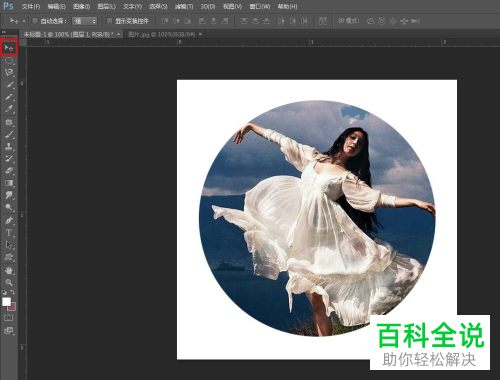Click distribute top edges icon
This screenshot has height=380, width=500.
tap(244, 21)
